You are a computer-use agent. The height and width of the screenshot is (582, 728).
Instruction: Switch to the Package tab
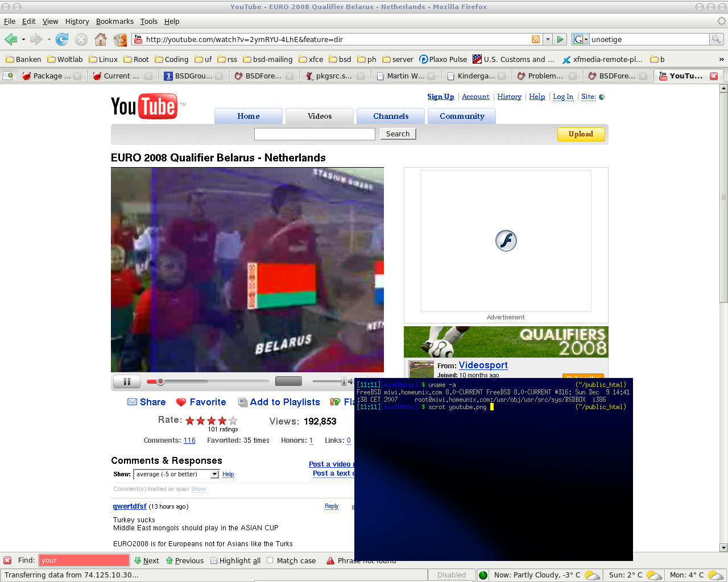(x=52, y=76)
